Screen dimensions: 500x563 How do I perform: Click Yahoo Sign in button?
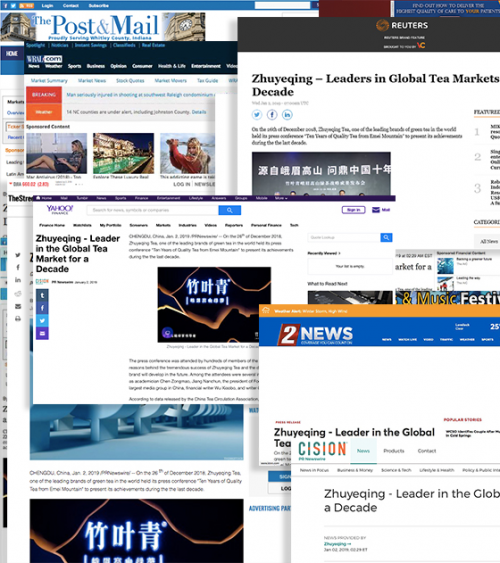click(x=354, y=210)
